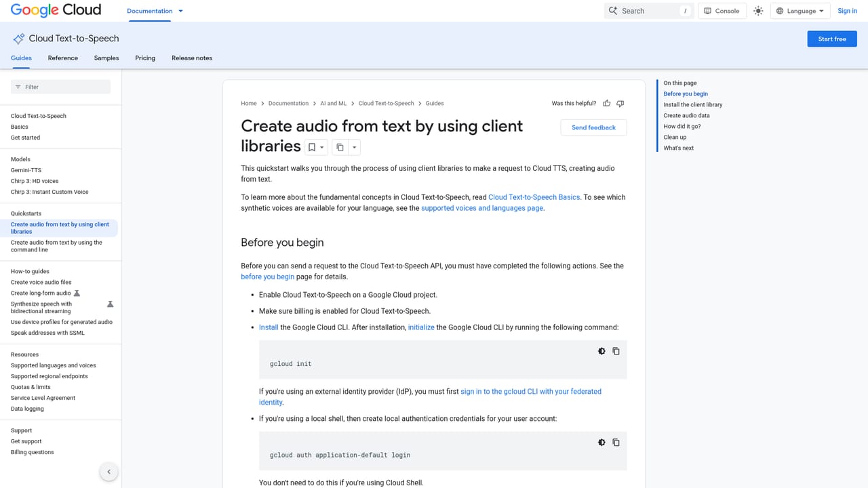Open Create audio using the command line
The height and width of the screenshot is (488, 868).
(x=56, y=246)
